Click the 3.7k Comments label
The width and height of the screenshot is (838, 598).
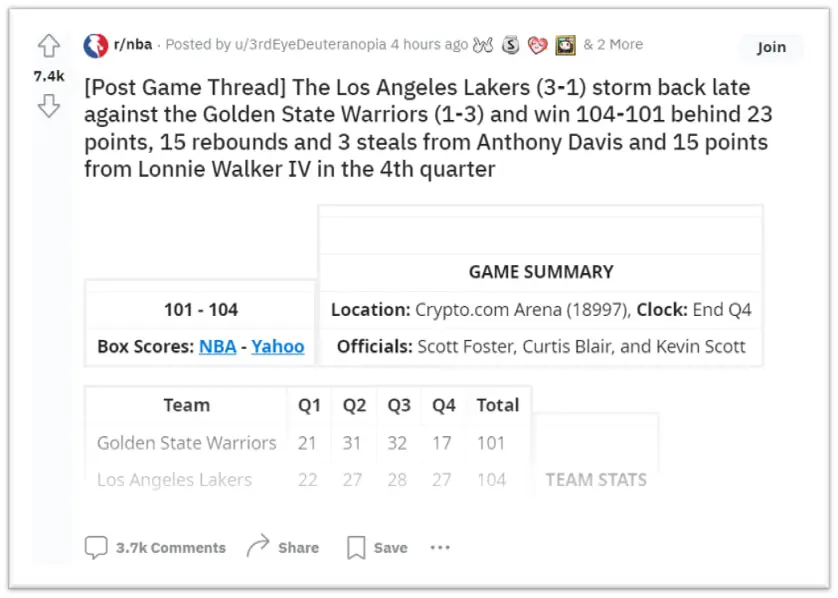pyautogui.click(x=170, y=548)
